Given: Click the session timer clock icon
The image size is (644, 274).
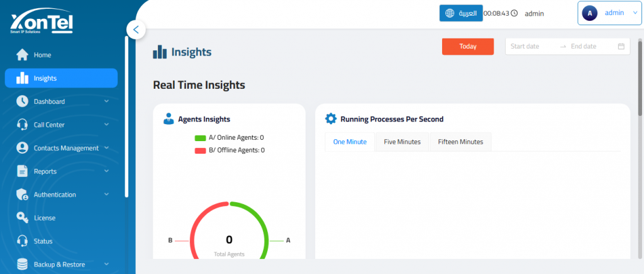Looking at the screenshot, I should (514, 13).
